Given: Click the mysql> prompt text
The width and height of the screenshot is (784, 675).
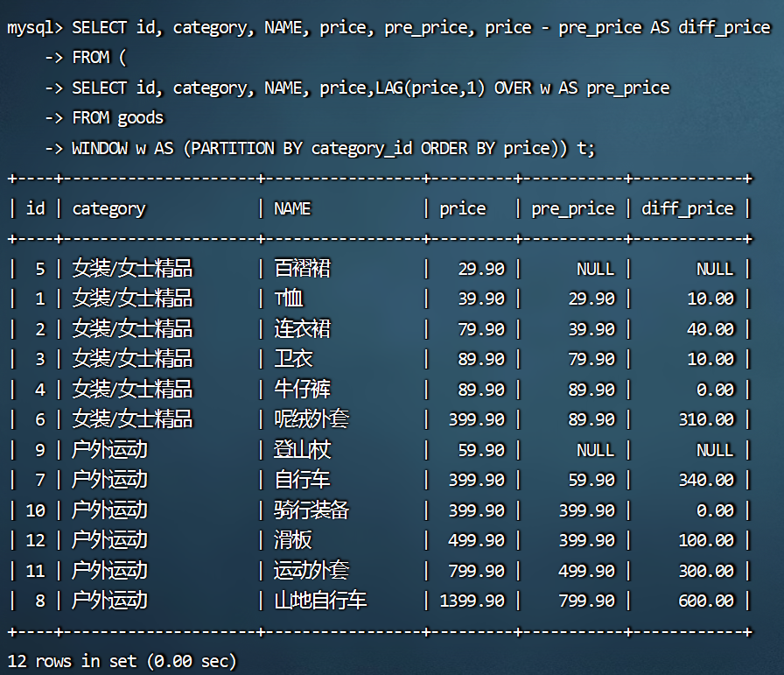Looking at the screenshot, I should pyautogui.click(x=35, y=27).
